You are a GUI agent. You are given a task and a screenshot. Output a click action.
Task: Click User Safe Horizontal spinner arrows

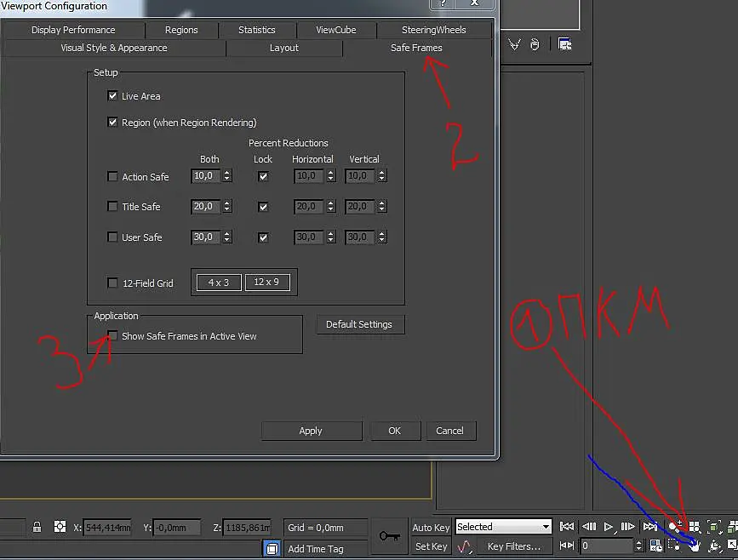tap(331, 237)
